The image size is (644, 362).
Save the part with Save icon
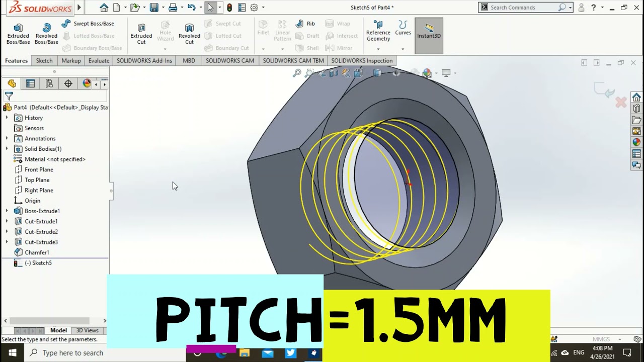coord(154,8)
